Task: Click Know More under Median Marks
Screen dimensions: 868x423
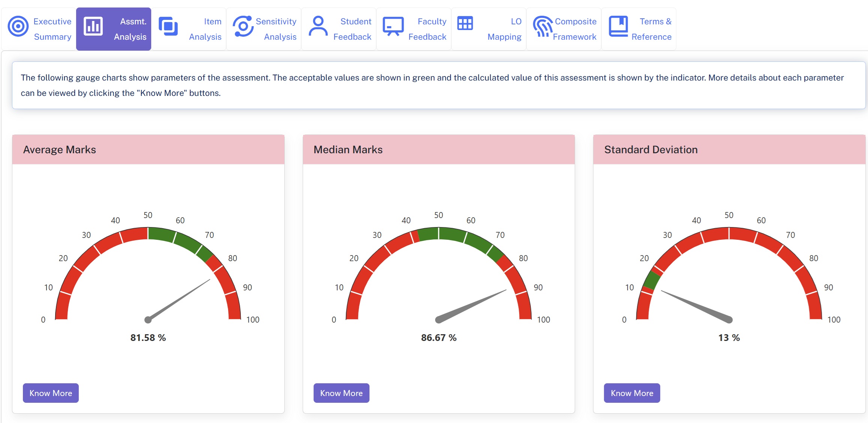Action: 341,393
